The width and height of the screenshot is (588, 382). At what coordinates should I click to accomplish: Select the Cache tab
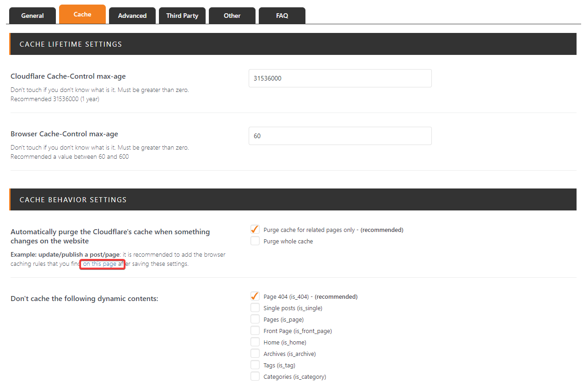tap(82, 14)
